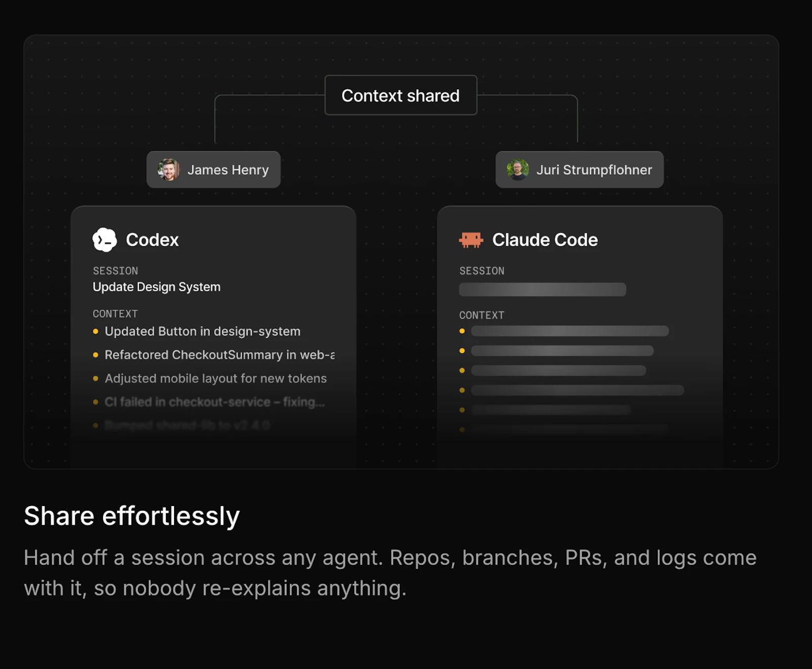Click the CONTEXT label in Codex card

pos(115,314)
